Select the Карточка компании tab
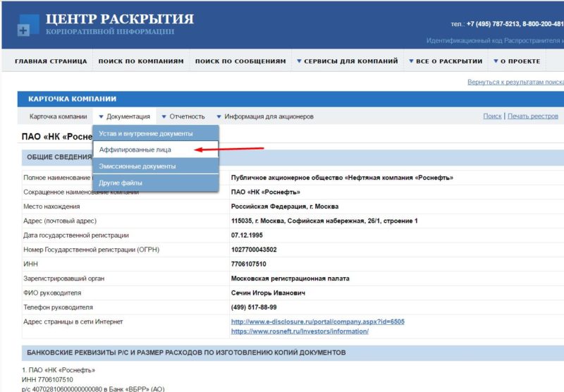The image size is (564, 392). coord(59,116)
